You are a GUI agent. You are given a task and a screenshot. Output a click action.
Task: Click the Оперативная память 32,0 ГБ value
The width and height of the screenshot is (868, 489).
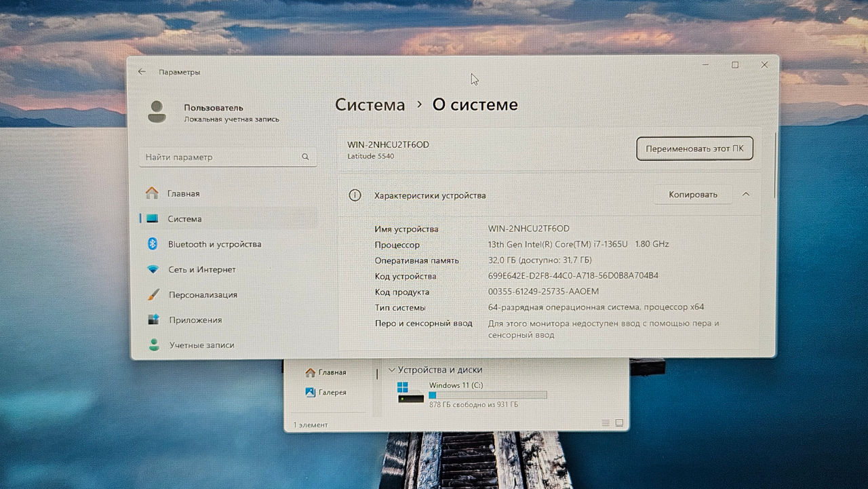(540, 260)
